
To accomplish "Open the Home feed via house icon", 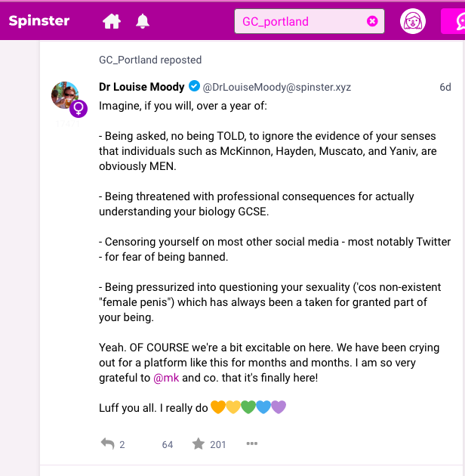I will coord(112,21).
